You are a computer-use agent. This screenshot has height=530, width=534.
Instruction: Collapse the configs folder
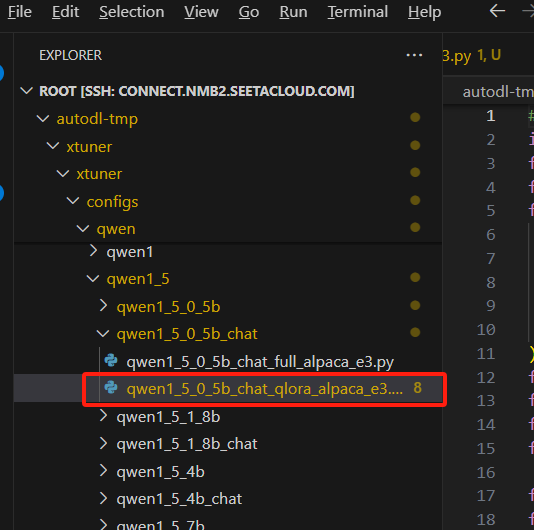[73, 201]
